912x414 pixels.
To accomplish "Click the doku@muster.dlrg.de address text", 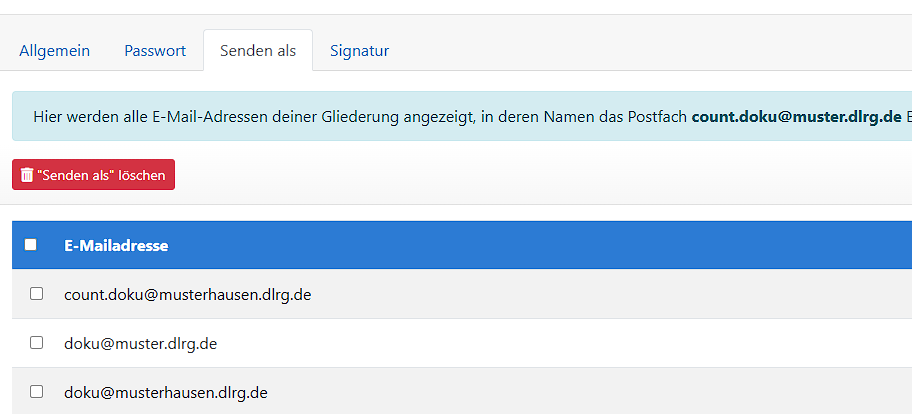I will click(141, 344).
